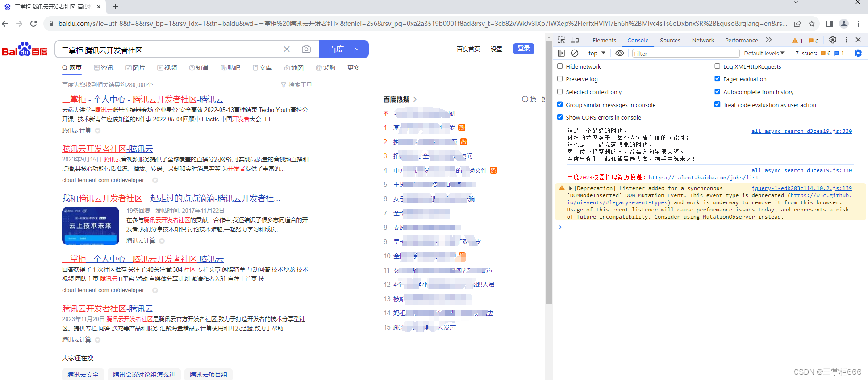
Task: Toggle DevTools device toolbar
Action: point(575,40)
